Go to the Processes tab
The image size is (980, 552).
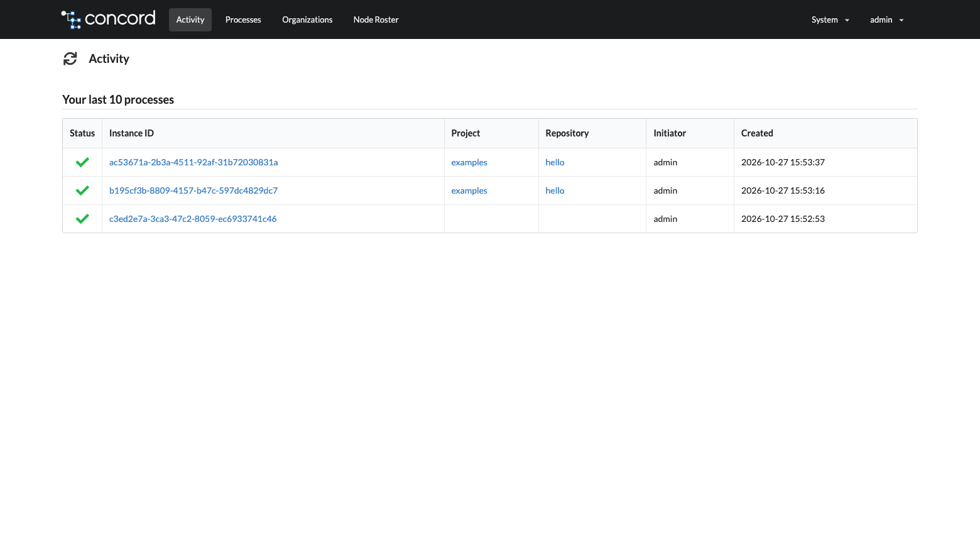(x=243, y=19)
